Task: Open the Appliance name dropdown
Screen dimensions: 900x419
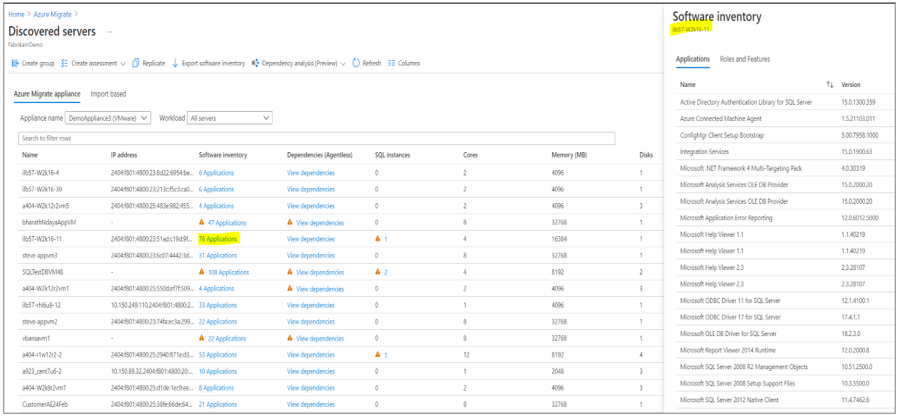Action: [x=108, y=118]
